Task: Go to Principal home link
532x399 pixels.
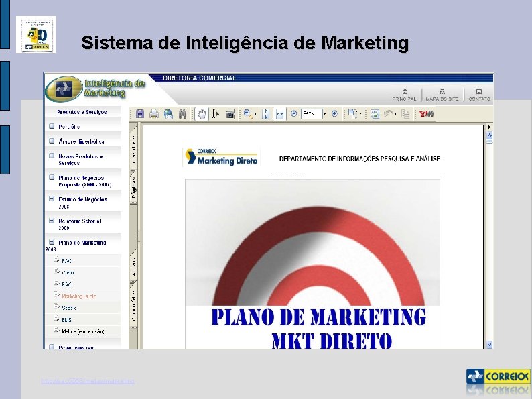Action: pyautogui.click(x=404, y=99)
